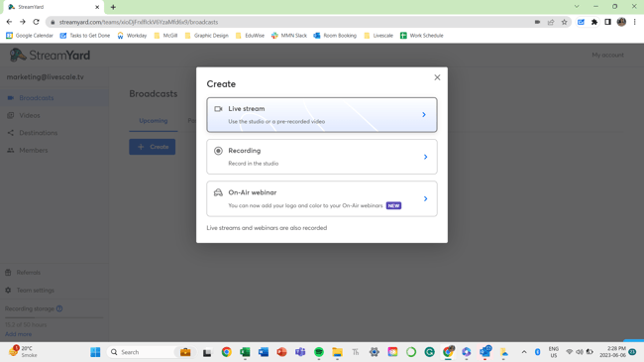Choose the Live stream option
This screenshot has width=644, height=362.
pos(322,115)
